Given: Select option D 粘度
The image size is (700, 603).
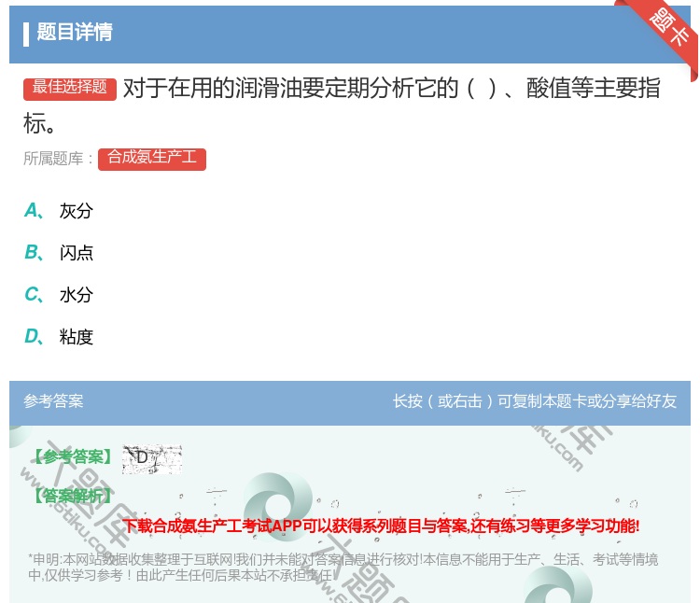Looking at the screenshot, I should (x=59, y=337).
